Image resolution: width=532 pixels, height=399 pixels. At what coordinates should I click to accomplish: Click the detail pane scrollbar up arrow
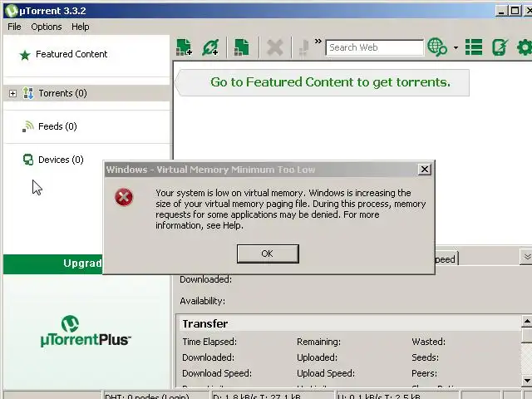[x=526, y=322]
